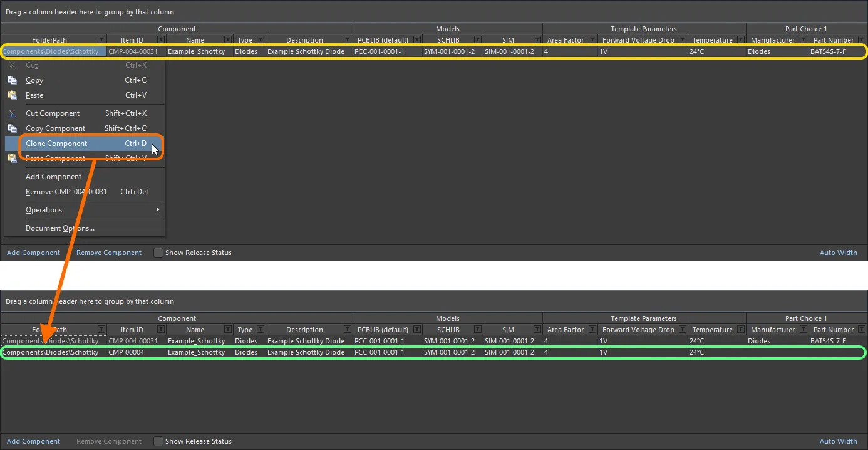The image size is (868, 450).
Task: Enable Show Release Status in bottom panel
Action: (158, 441)
